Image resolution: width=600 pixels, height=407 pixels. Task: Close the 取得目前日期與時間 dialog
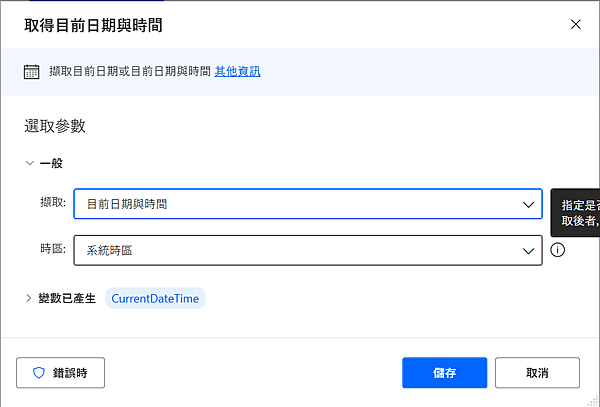point(575,24)
